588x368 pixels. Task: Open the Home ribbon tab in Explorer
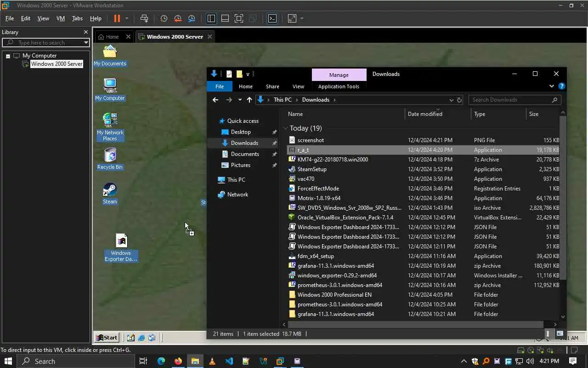(246, 86)
